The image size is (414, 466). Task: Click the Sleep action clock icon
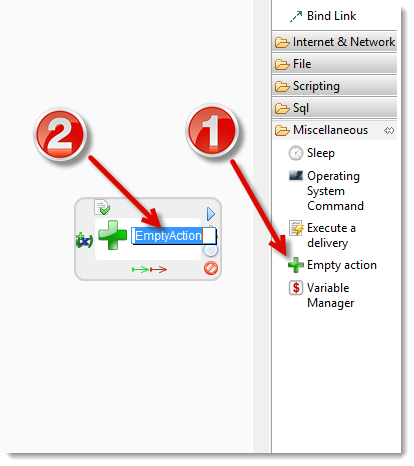296,153
